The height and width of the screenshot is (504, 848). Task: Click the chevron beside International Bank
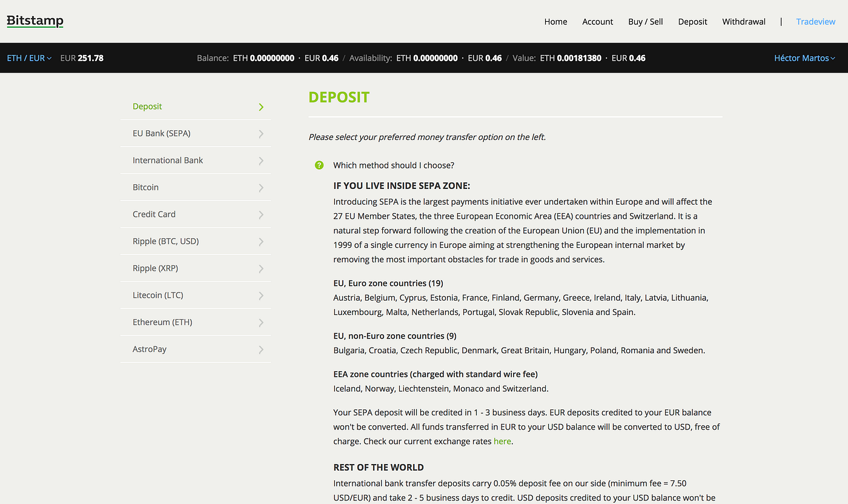261,161
